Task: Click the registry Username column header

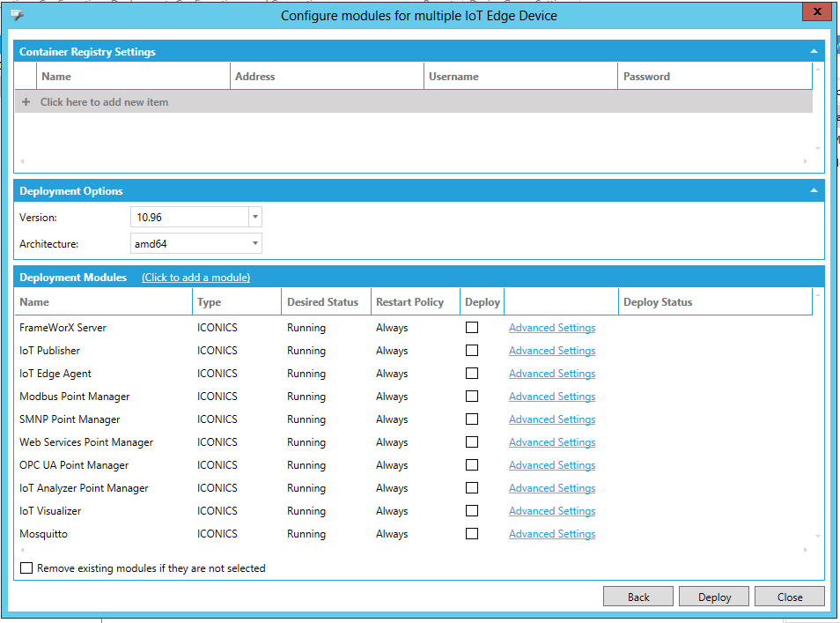Action: click(520, 76)
